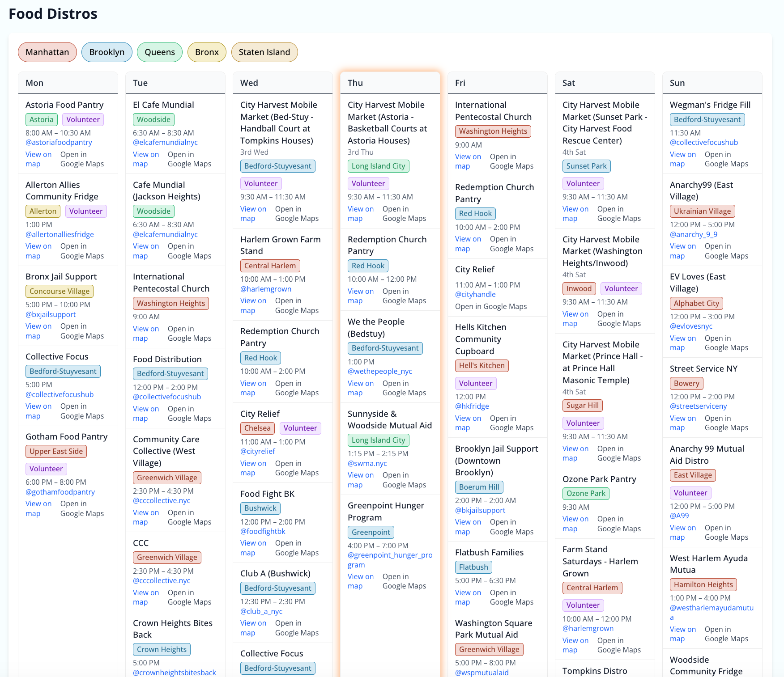Open @cccollective.nyc under CCC
This screenshot has height=677, width=784.
[162, 580]
